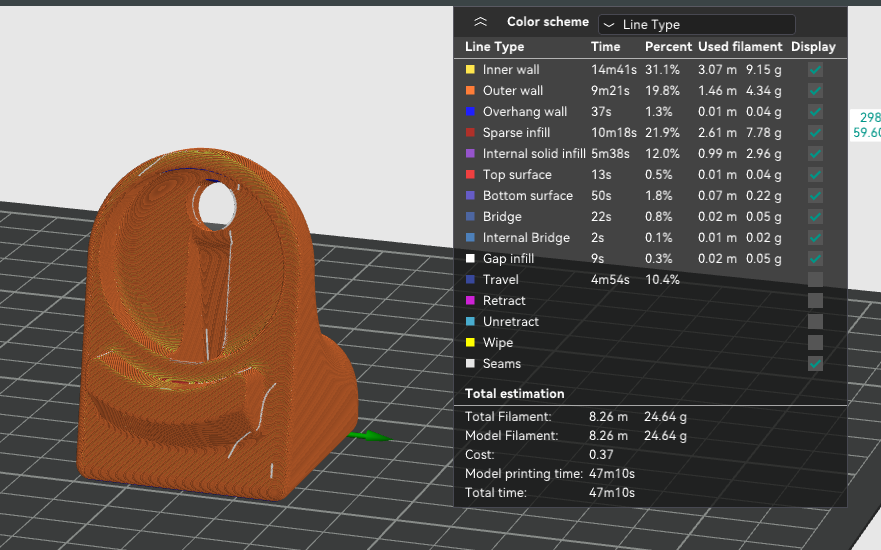This screenshot has height=550, width=881.
Task: Click the yellow Inner wall color swatch
Action: tap(470, 70)
